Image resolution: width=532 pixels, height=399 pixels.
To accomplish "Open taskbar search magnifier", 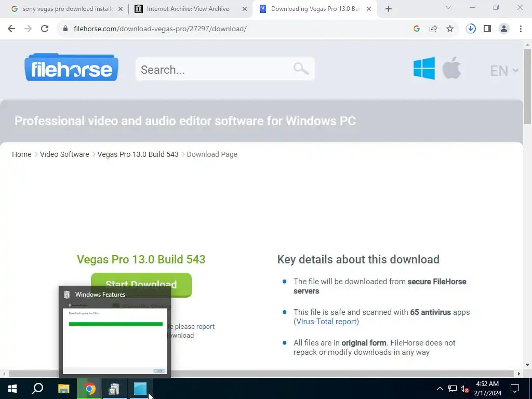I will tap(37, 389).
